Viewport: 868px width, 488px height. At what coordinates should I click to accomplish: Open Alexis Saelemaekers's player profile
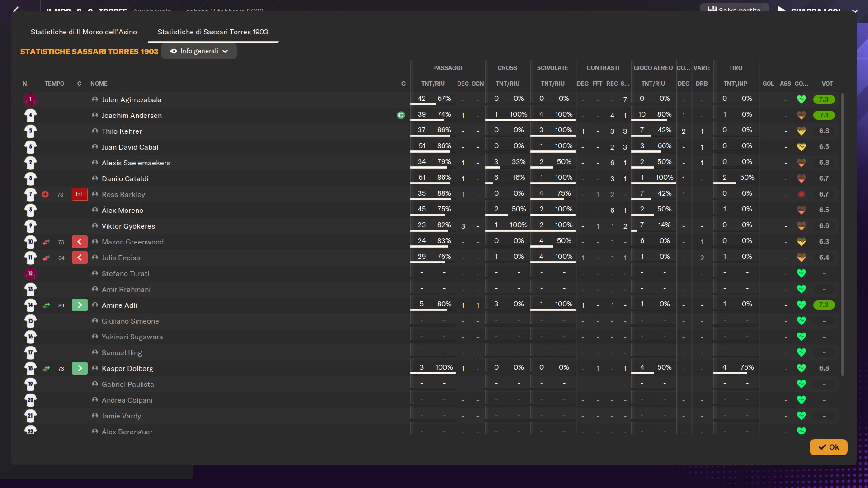(136, 163)
